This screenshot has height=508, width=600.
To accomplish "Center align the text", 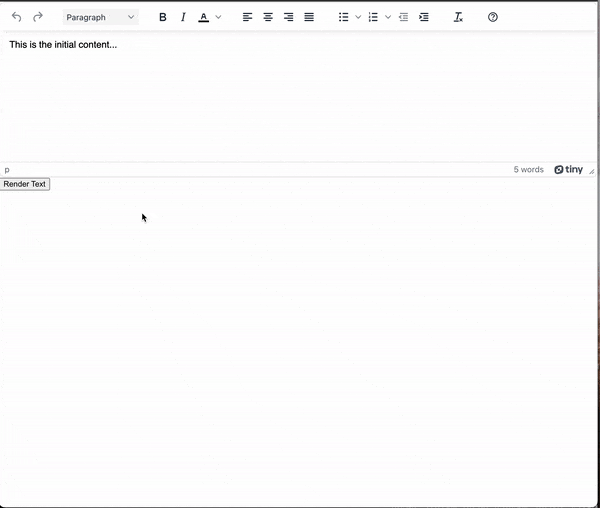I will [x=268, y=17].
